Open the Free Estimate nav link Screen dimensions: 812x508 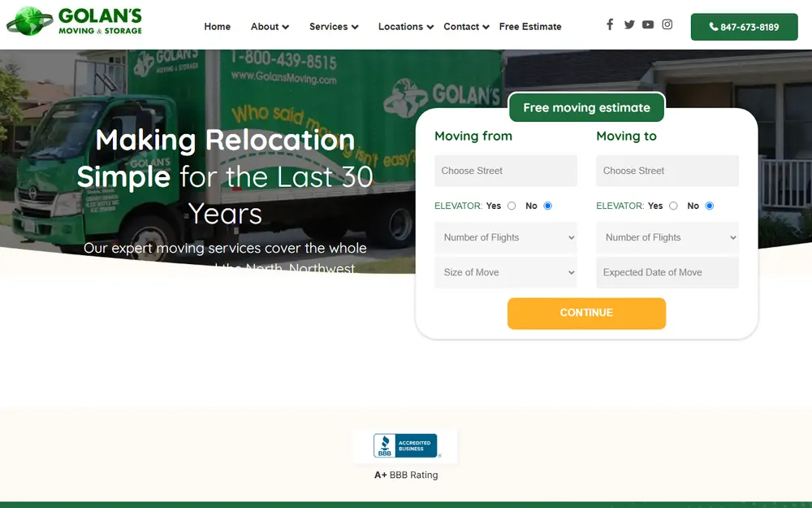530,27
